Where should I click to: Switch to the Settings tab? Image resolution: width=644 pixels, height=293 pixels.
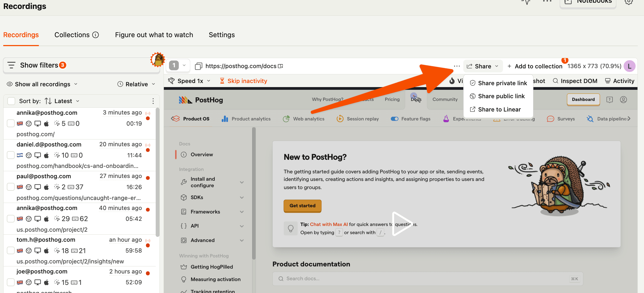coord(222,35)
